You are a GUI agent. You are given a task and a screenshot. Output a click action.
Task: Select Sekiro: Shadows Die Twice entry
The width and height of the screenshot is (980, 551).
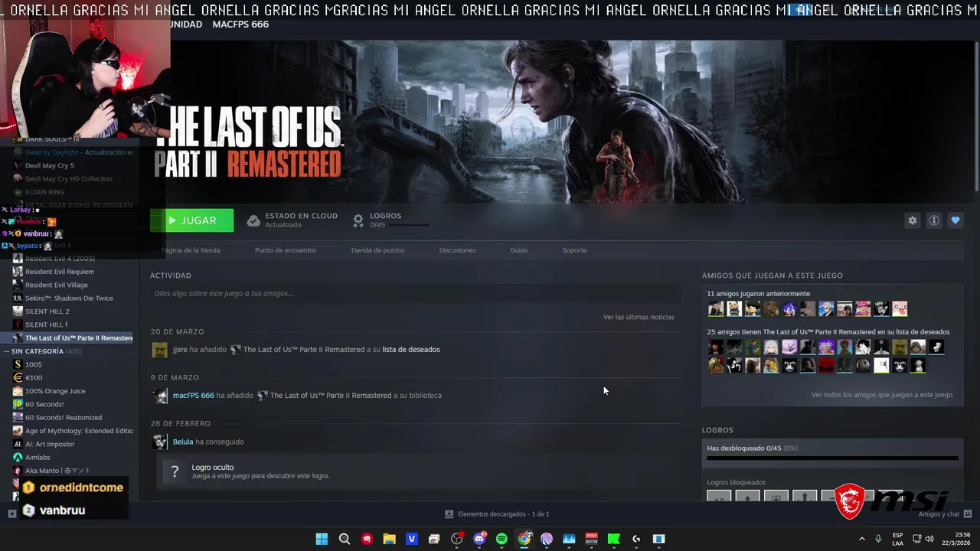(69, 298)
